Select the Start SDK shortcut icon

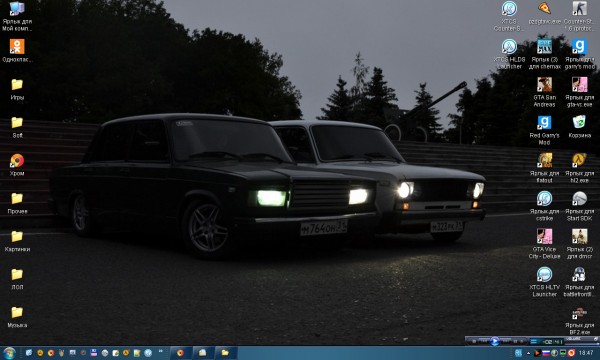(579, 206)
